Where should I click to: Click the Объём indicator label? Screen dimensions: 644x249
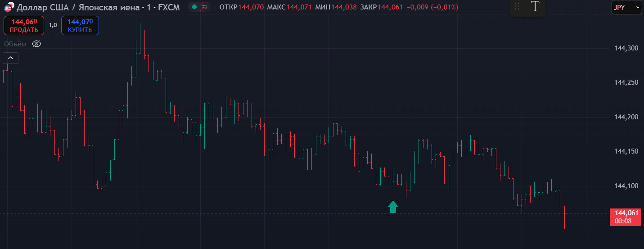coord(15,44)
